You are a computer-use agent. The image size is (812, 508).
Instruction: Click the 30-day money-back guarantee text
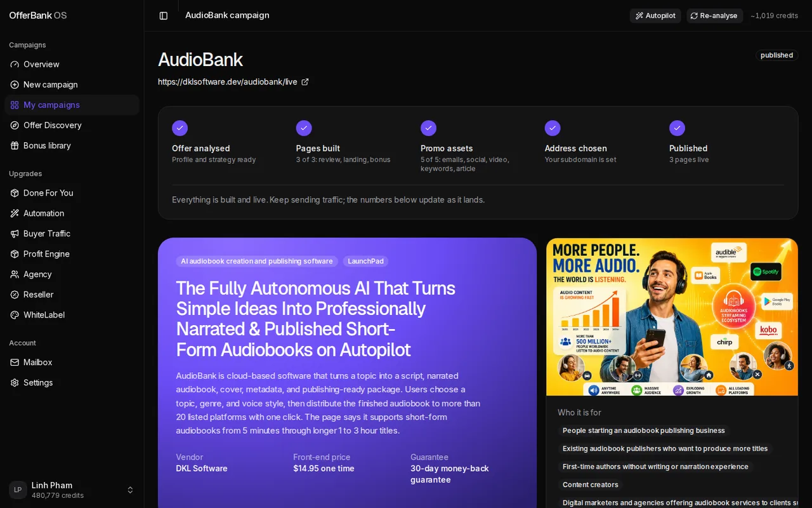[x=450, y=474]
